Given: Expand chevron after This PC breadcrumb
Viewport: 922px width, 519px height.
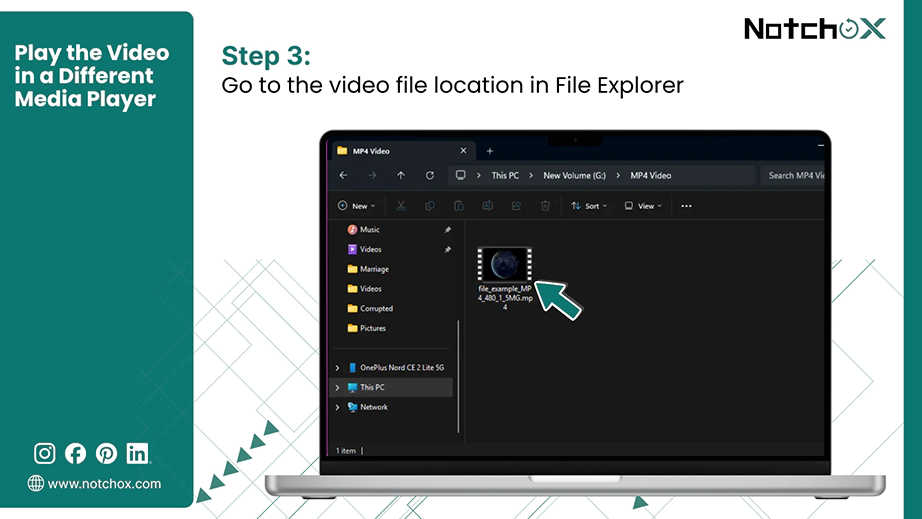Looking at the screenshot, I should (531, 175).
